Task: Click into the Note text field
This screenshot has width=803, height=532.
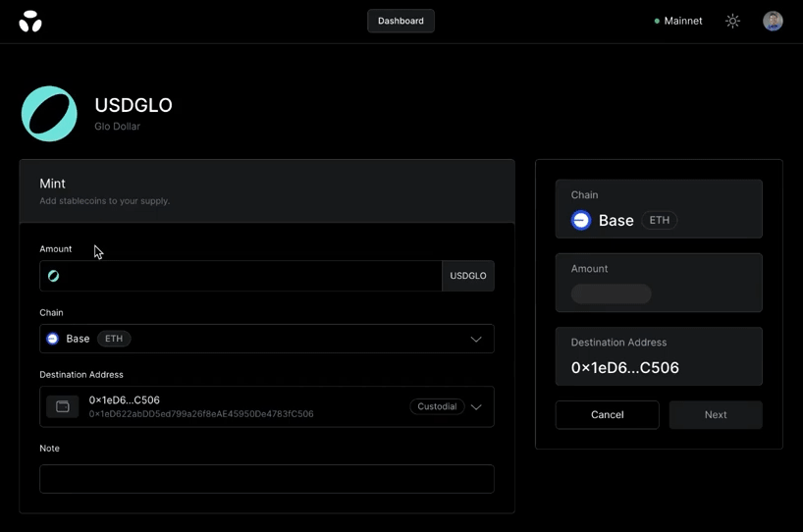Action: point(266,479)
